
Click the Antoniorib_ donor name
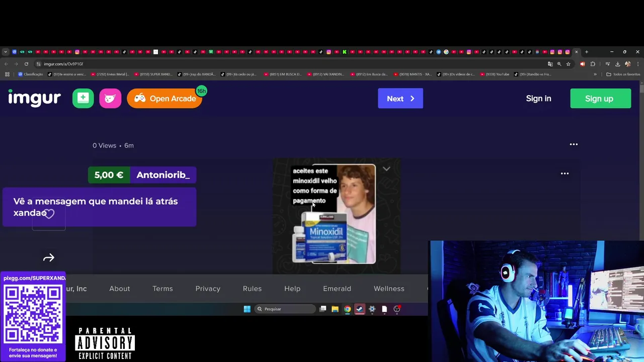tap(163, 175)
